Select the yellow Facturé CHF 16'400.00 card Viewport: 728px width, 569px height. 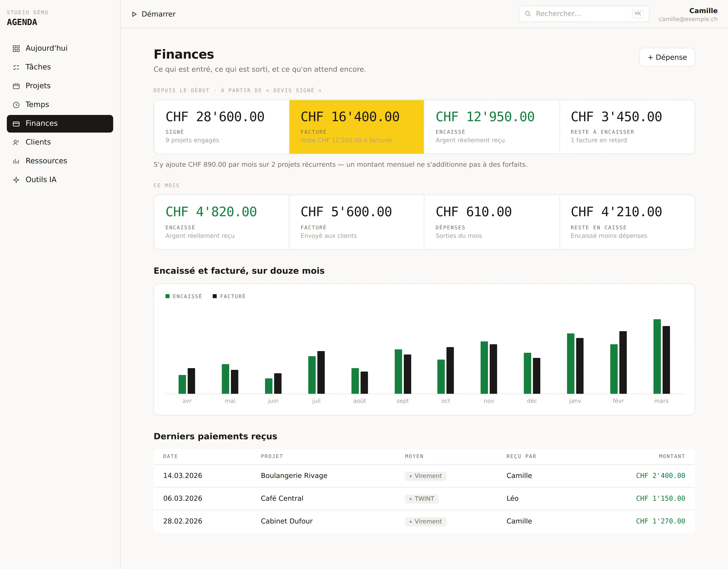[357, 127]
